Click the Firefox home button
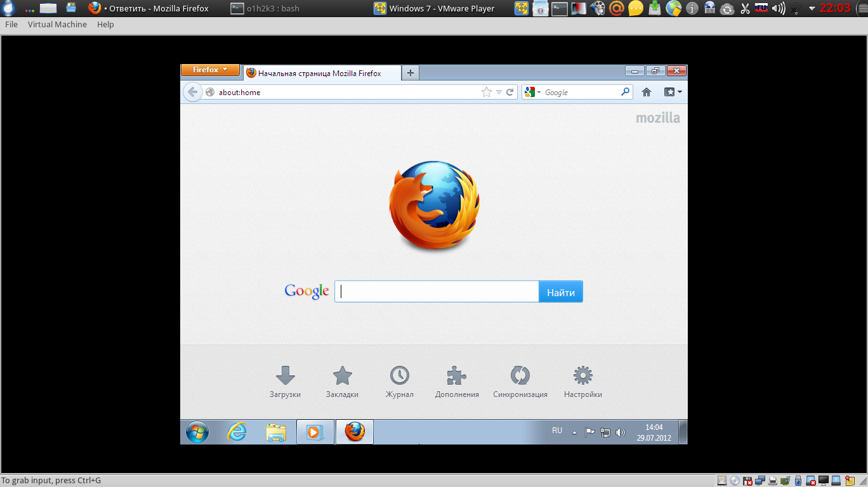Screen dimensions: 868x487 (647, 92)
